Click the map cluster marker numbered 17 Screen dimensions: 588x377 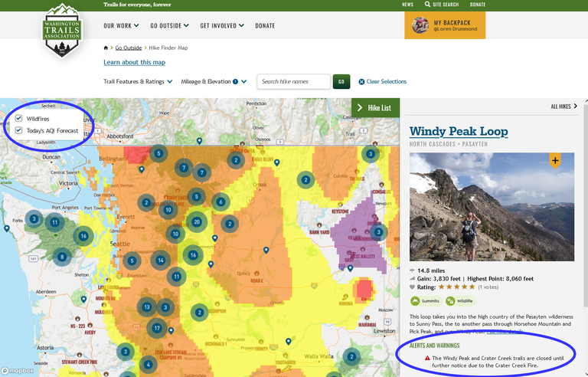click(x=157, y=329)
